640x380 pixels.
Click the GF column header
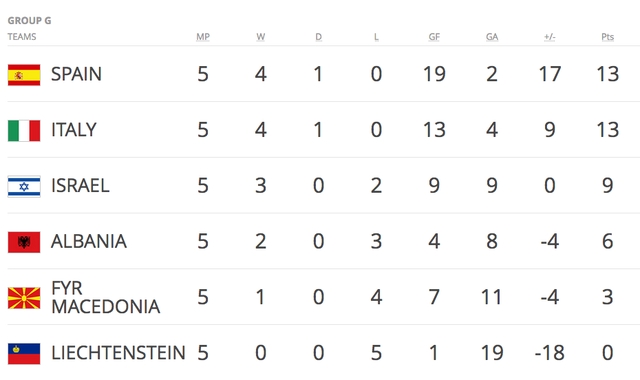[434, 37]
